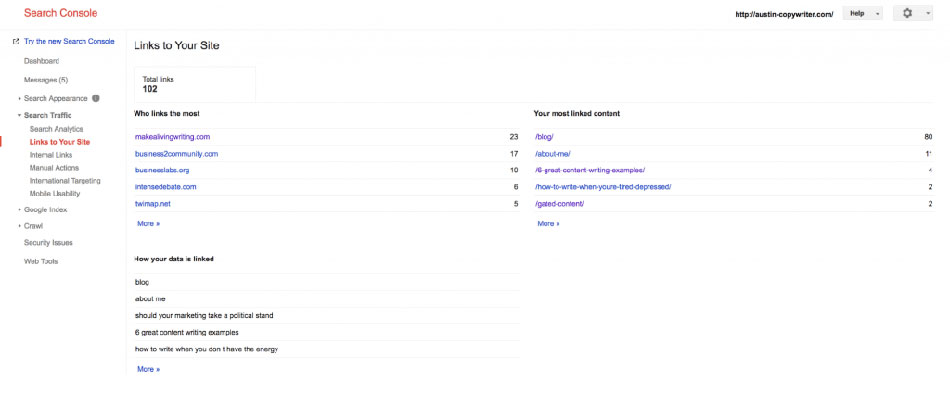Click the 17 count for business2community.com
Viewport: 950px width, 393px height.
point(514,154)
